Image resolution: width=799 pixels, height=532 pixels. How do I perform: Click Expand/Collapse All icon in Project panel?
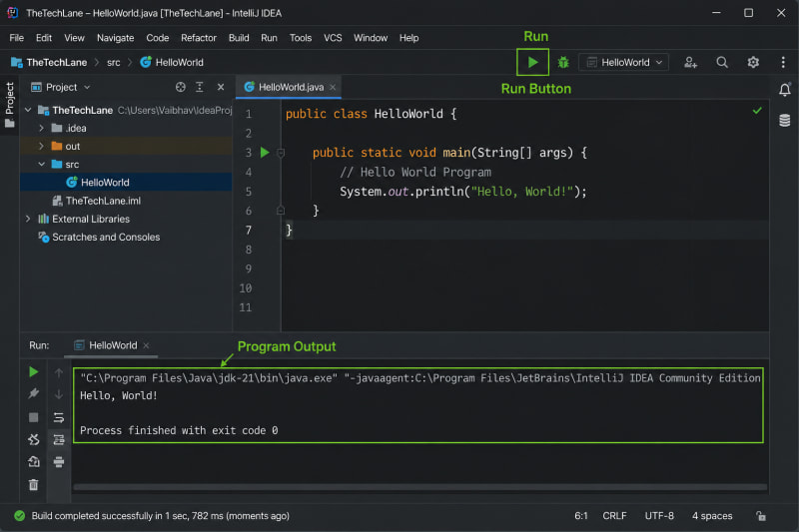[200, 87]
